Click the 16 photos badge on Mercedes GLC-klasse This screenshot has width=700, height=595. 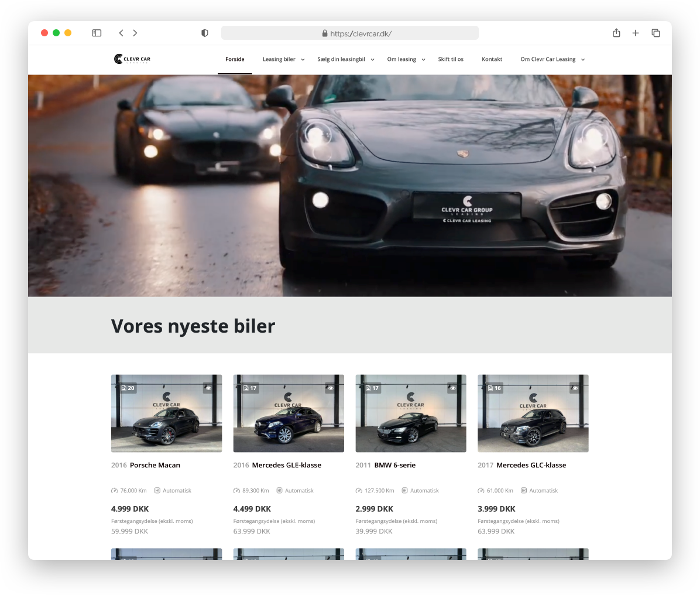click(495, 388)
